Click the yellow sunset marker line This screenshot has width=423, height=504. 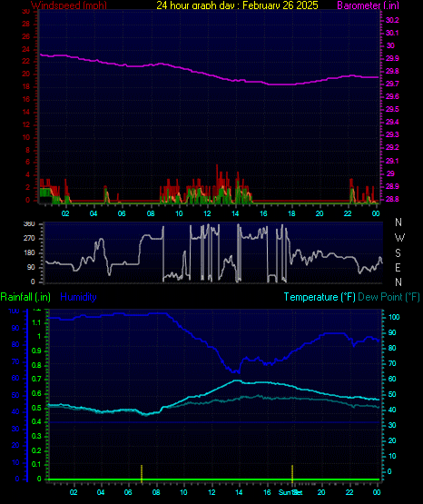coord(292,473)
